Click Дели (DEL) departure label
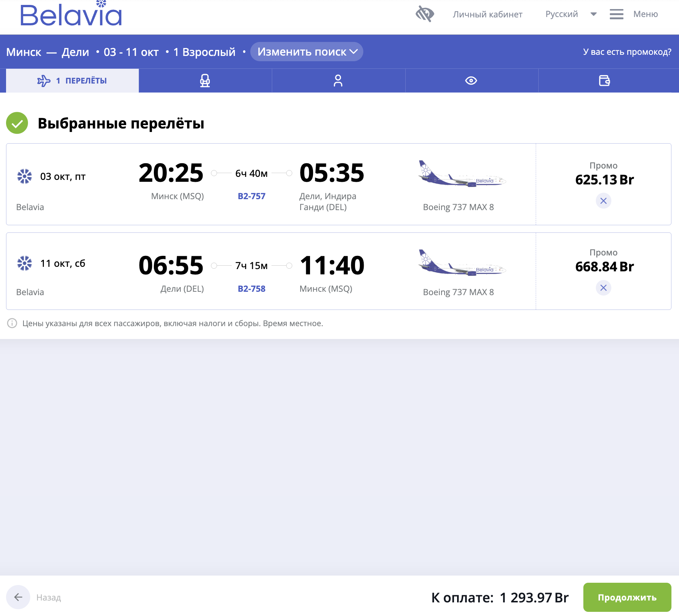The image size is (679, 616). click(182, 289)
